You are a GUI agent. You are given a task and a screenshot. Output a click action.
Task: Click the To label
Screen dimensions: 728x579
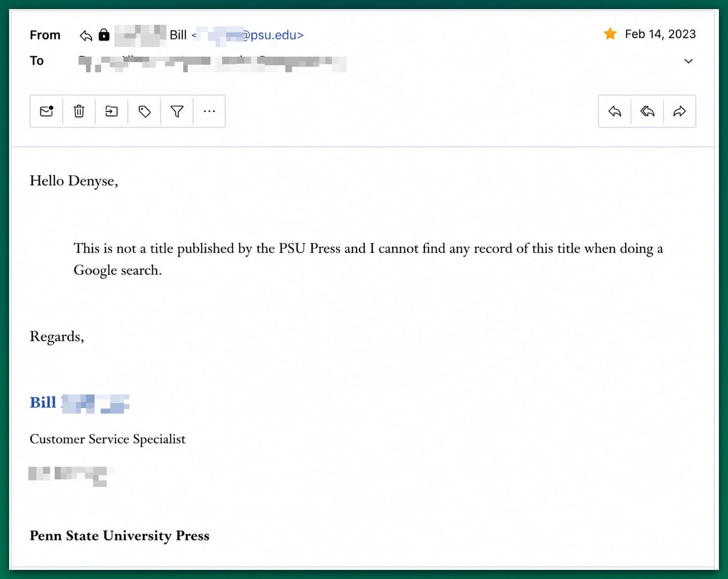pyautogui.click(x=36, y=61)
